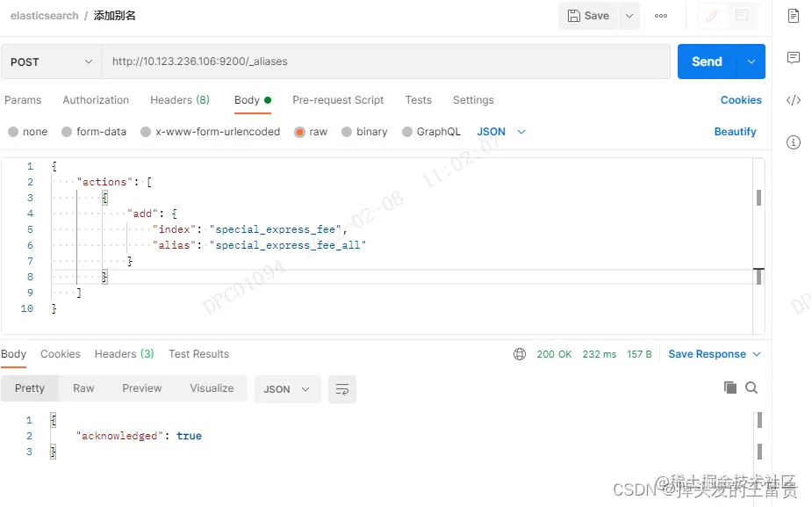The width and height of the screenshot is (812, 507).
Task: Open the Settings tab
Action: [473, 100]
